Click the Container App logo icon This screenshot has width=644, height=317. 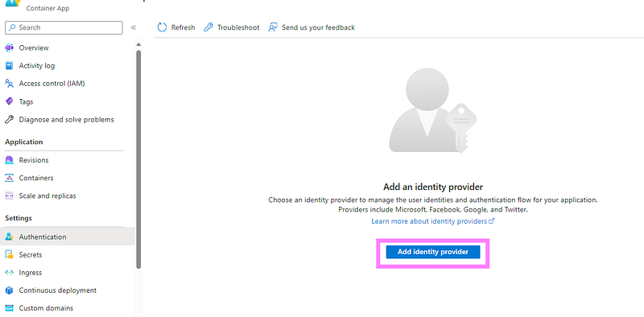click(x=13, y=3)
